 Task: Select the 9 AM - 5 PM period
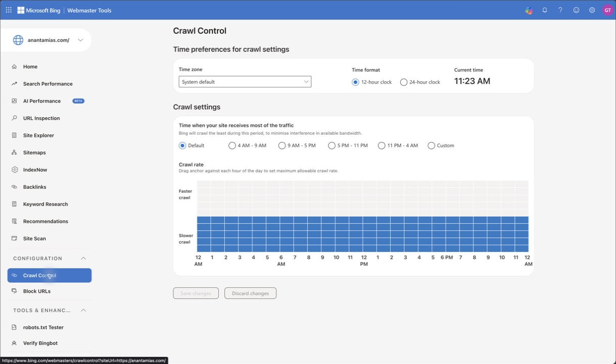click(x=282, y=145)
